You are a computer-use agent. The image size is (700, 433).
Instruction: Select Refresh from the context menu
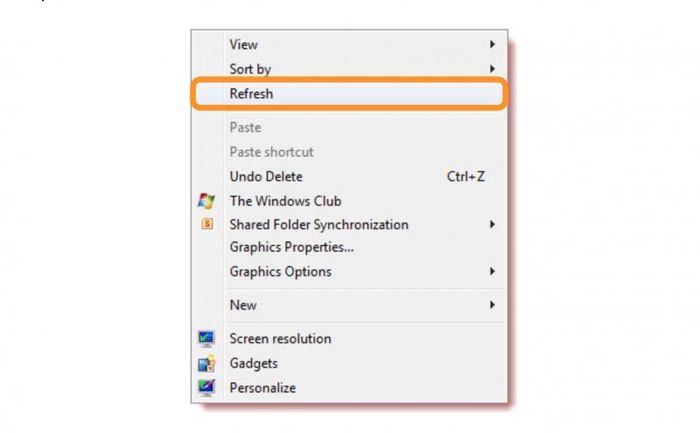point(251,94)
